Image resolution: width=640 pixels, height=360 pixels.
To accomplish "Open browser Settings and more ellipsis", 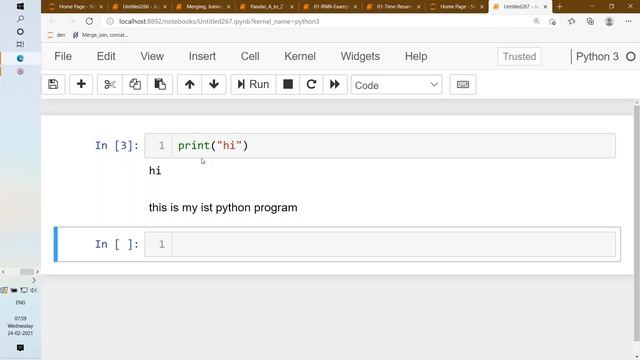I will tap(628, 21).
